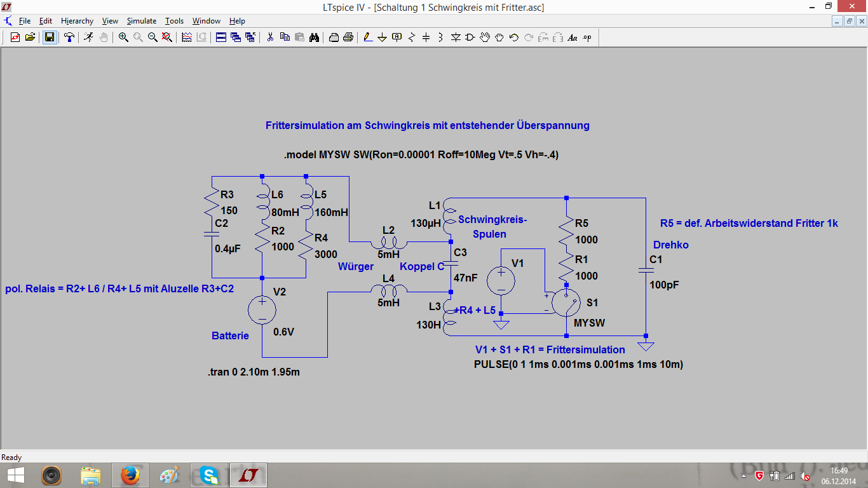Screen dimensions: 868x488
Task: Click the SPICE directive .op icon
Action: point(587,37)
